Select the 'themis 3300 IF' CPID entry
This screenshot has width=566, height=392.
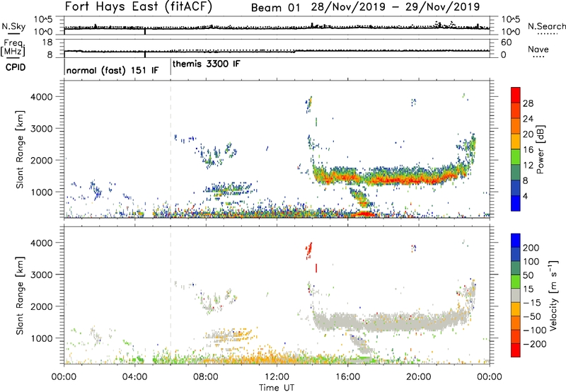pyautogui.click(x=206, y=64)
